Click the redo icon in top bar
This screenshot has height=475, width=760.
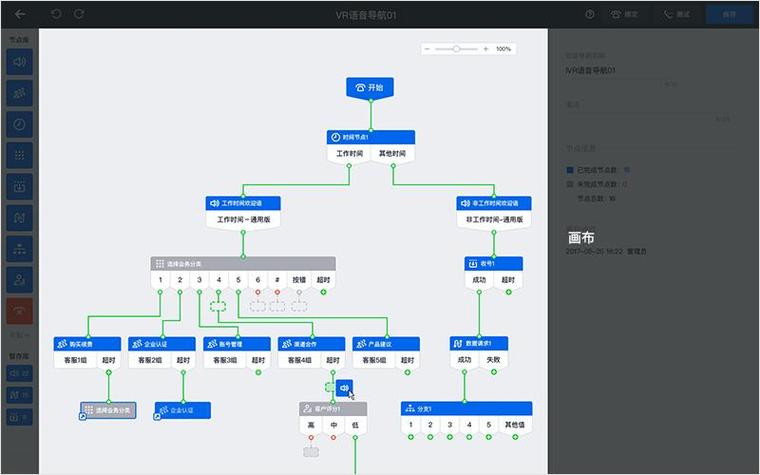tap(79, 14)
